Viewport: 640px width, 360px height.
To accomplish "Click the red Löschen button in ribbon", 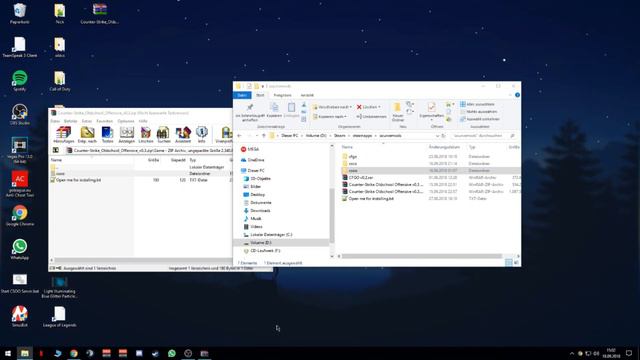I will [x=368, y=107].
